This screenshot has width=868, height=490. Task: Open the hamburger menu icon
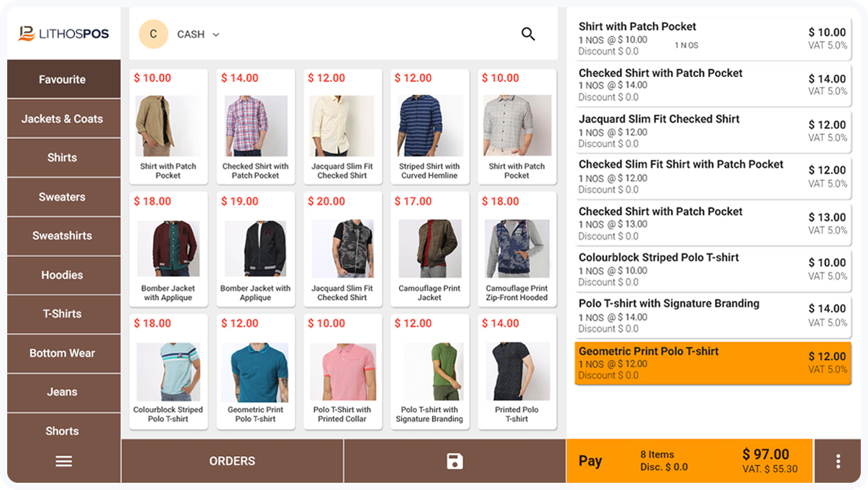tap(63, 461)
